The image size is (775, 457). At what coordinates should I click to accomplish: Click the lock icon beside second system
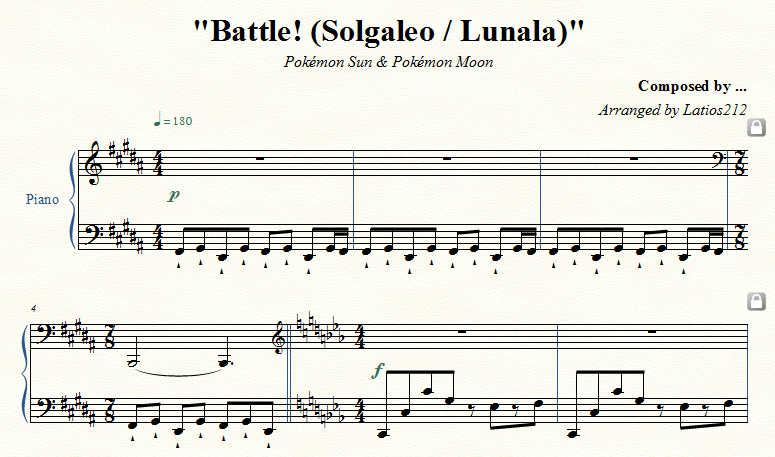[x=756, y=301]
